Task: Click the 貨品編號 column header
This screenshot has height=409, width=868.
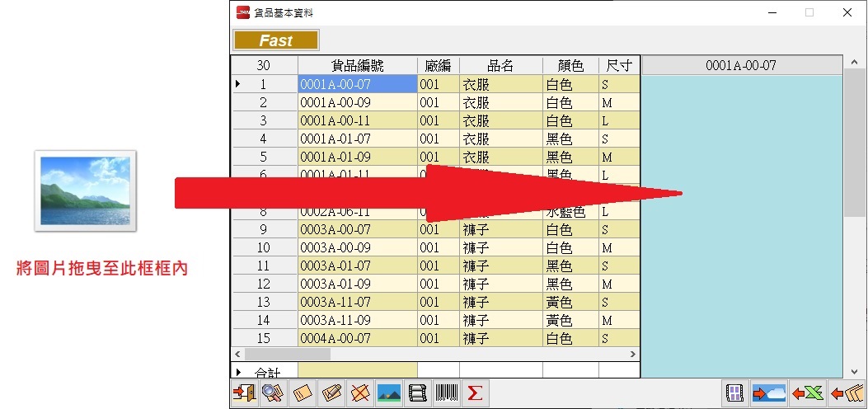Action: (x=357, y=66)
